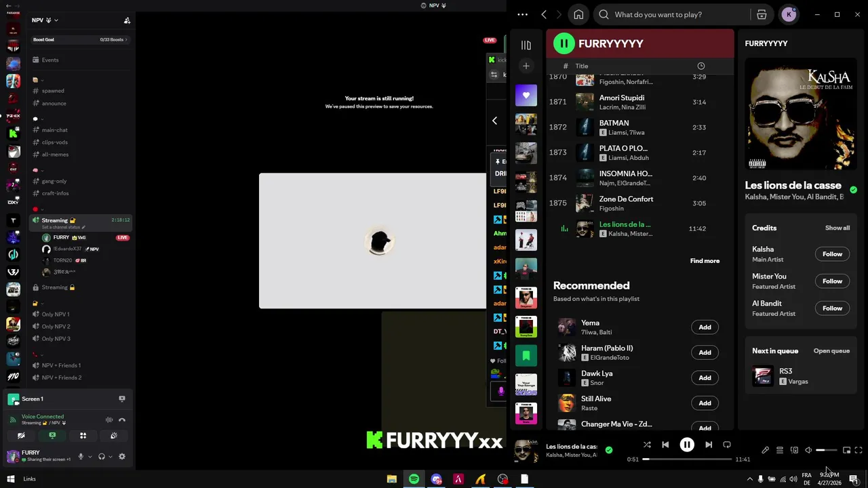Open headphone output options arrow
This screenshot has width=868, height=488.
(x=111, y=457)
